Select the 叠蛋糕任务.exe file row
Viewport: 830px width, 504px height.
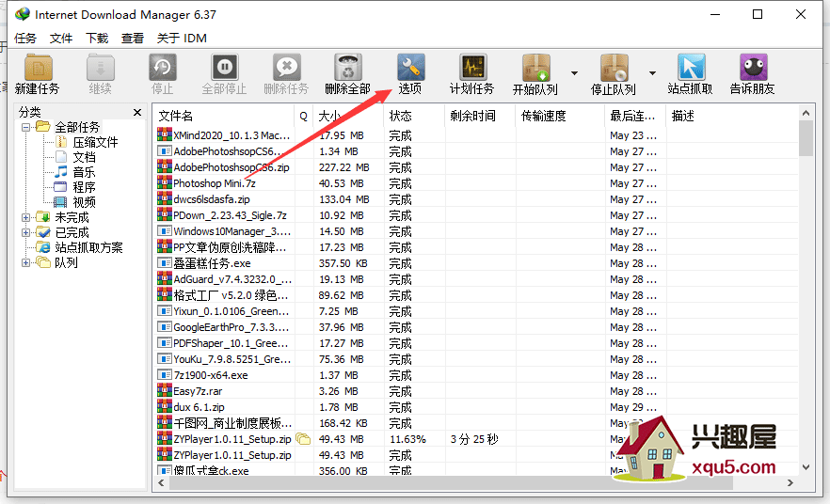tap(476, 263)
